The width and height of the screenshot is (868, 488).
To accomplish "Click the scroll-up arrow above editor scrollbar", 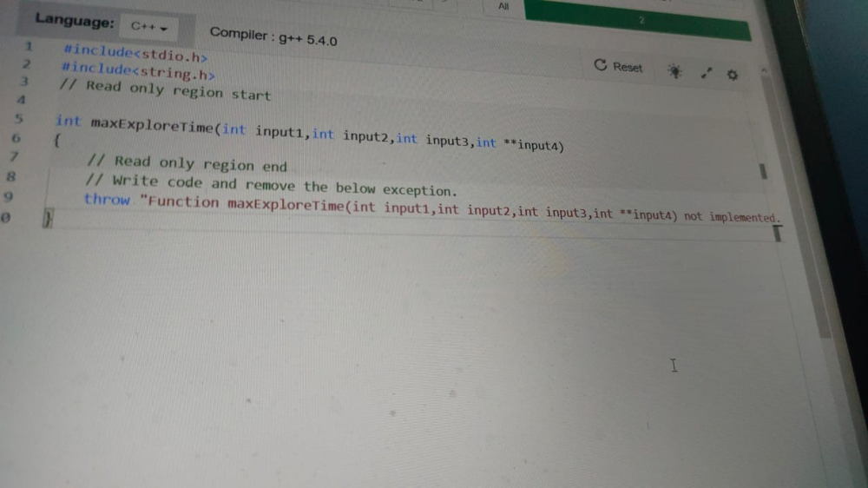I will pyautogui.click(x=764, y=70).
